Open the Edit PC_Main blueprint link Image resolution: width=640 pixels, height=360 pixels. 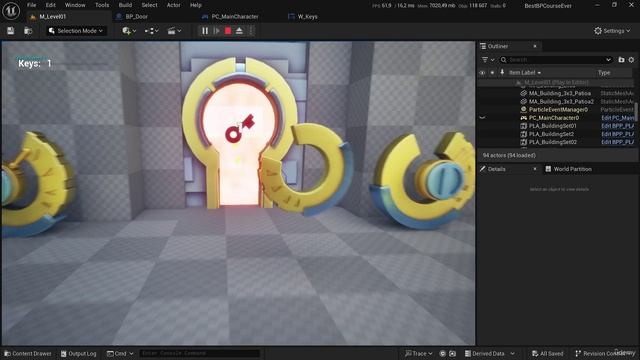[618, 118]
